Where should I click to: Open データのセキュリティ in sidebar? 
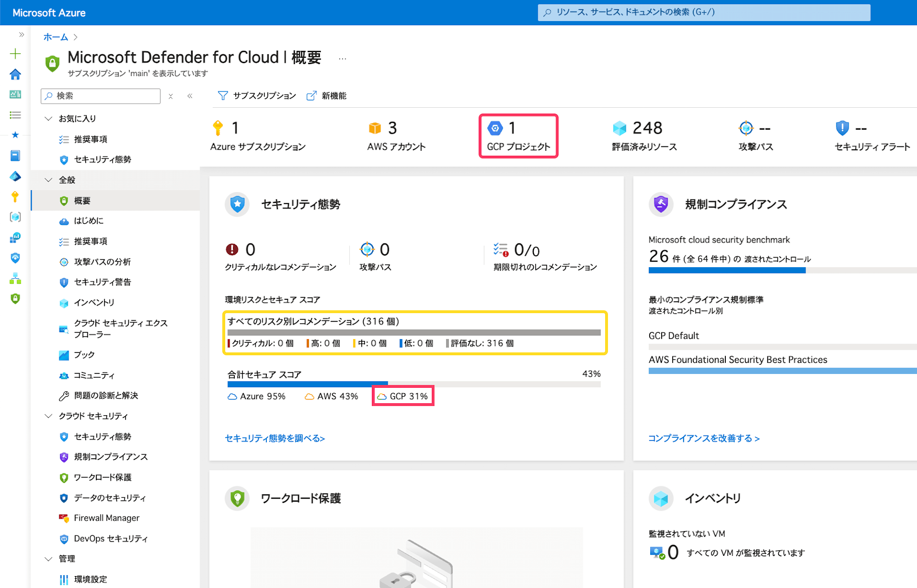coord(110,498)
